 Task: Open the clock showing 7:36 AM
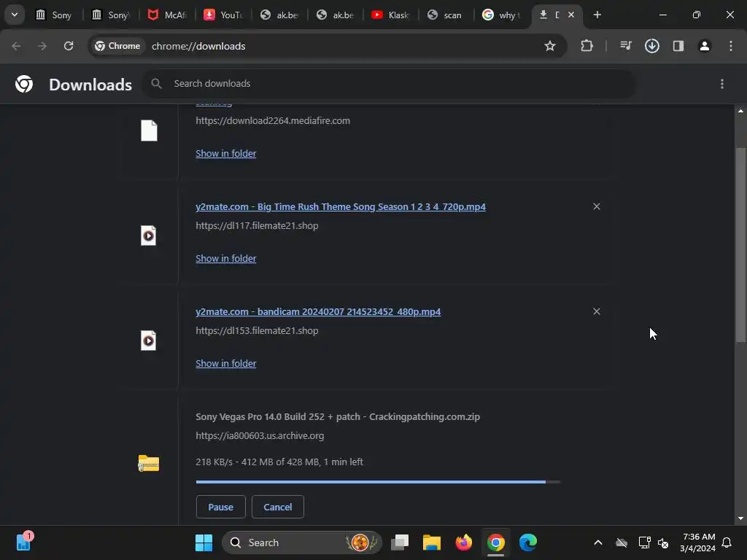coord(698,542)
